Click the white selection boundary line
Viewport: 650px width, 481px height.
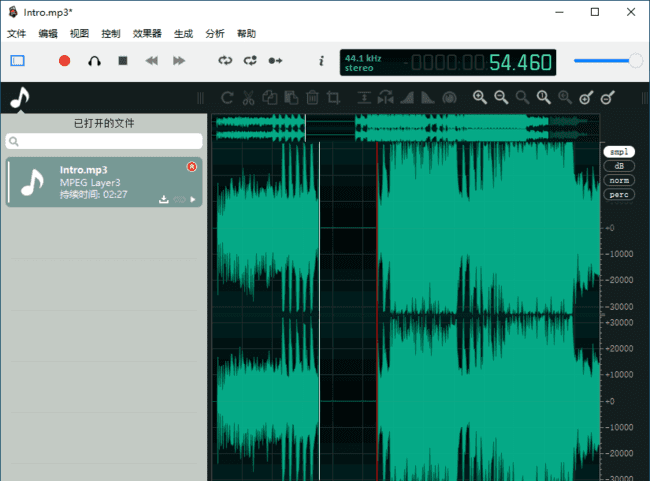tap(319, 311)
